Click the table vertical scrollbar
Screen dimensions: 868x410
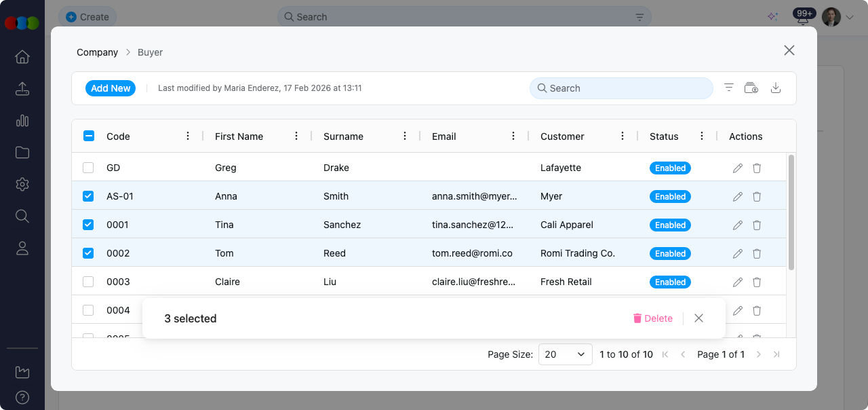pos(791,212)
